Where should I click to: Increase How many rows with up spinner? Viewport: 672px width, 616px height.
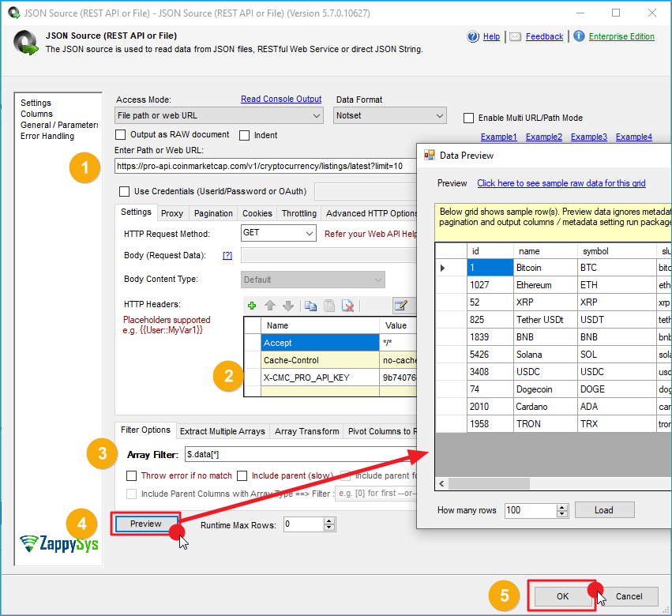click(x=562, y=507)
